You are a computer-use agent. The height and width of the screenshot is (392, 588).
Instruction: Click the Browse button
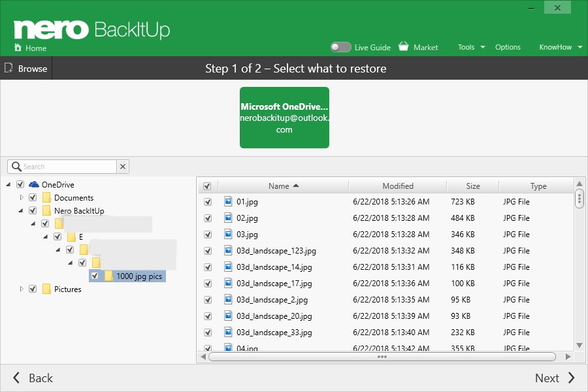click(26, 68)
